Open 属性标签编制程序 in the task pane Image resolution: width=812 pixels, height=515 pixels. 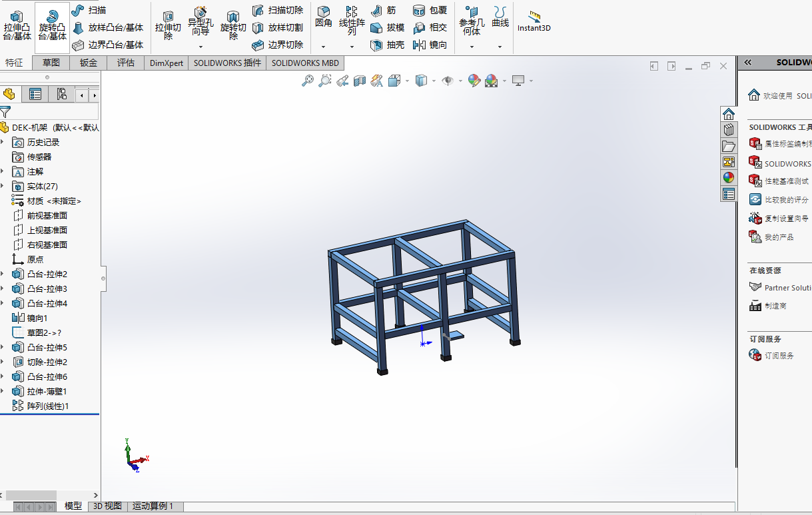780,143
